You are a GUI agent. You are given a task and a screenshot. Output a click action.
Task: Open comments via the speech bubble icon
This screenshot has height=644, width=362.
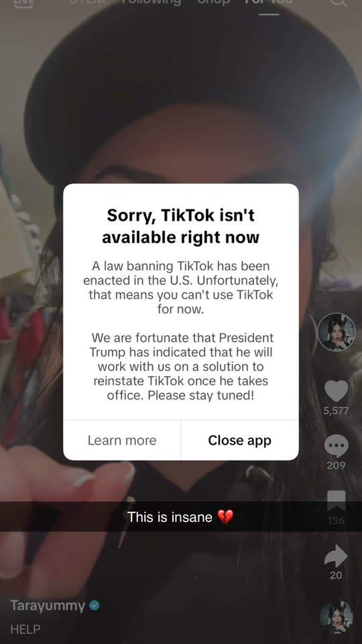coord(336,447)
